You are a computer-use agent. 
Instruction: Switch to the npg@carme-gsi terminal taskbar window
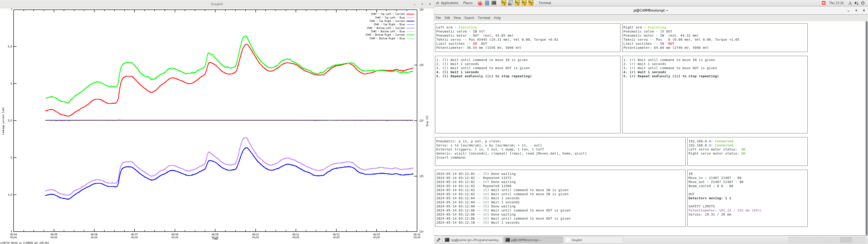pyautogui.click(x=472, y=240)
